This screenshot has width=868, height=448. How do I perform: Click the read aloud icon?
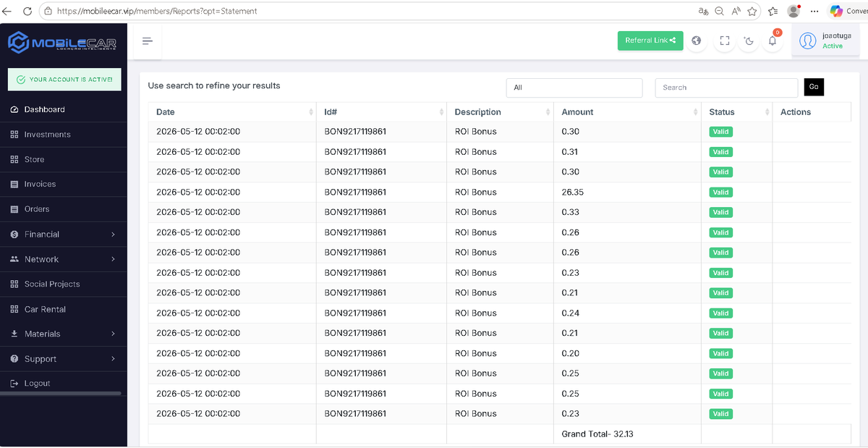736,11
